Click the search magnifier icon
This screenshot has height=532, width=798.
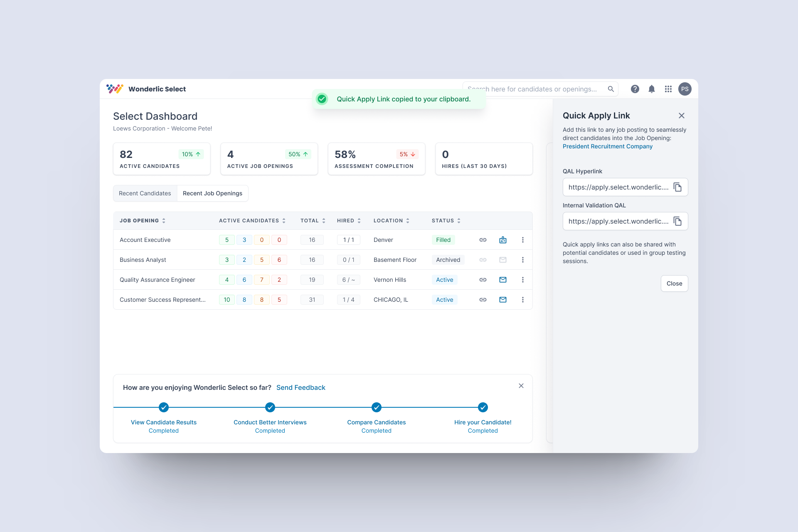coord(611,89)
